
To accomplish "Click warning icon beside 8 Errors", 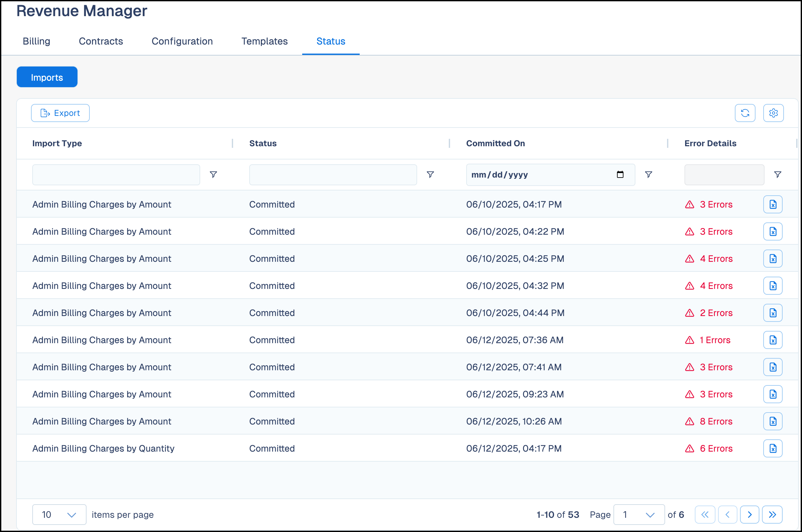I will tap(690, 421).
